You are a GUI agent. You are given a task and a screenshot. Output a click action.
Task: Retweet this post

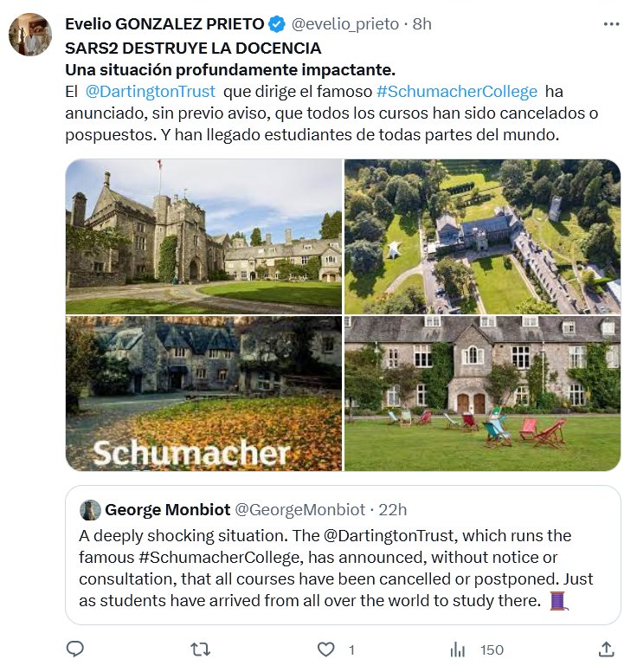point(201,649)
